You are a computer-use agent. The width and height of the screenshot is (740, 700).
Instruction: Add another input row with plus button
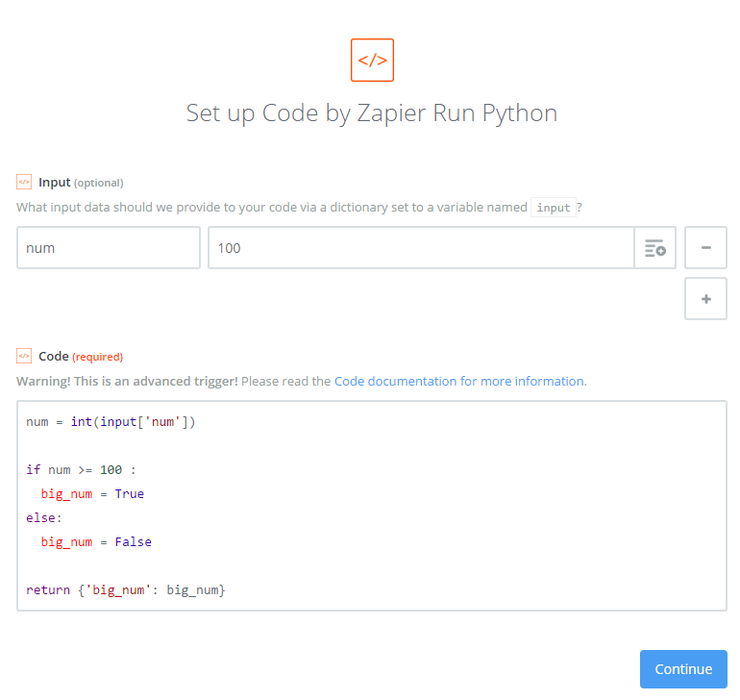tap(705, 299)
